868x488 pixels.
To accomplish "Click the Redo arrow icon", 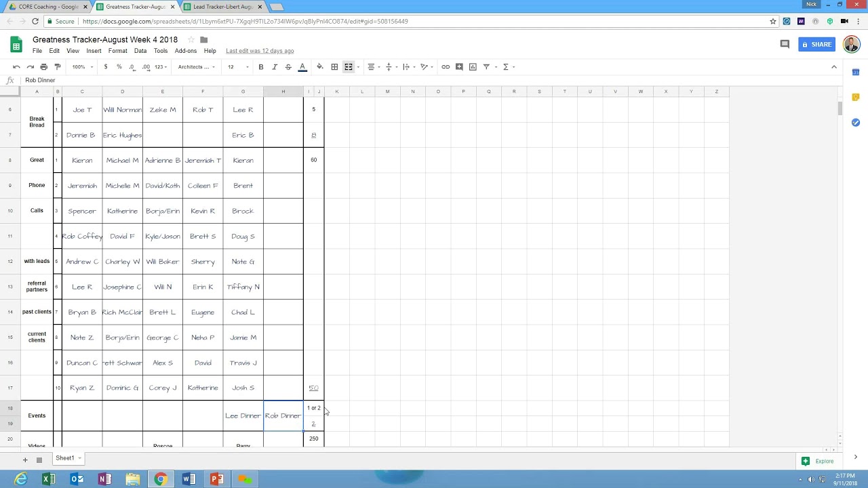I will click(x=30, y=67).
